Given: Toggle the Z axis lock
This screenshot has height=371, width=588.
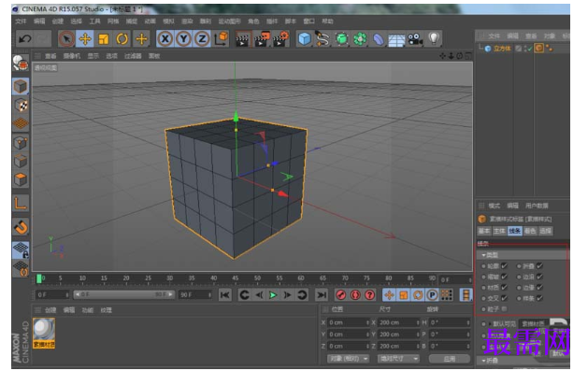Looking at the screenshot, I should [202, 38].
